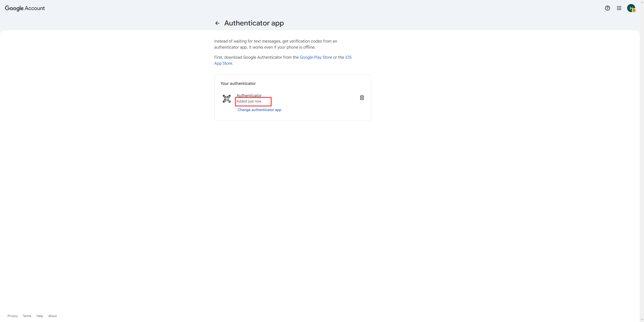The height and width of the screenshot is (322, 644).
Task: Click the 'Added just now' text
Action: point(249,101)
